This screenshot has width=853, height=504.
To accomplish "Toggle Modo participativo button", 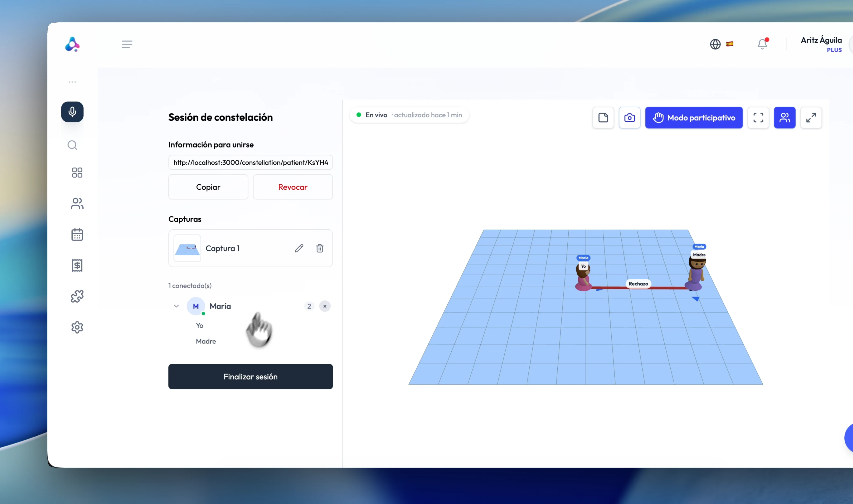I will [x=694, y=118].
